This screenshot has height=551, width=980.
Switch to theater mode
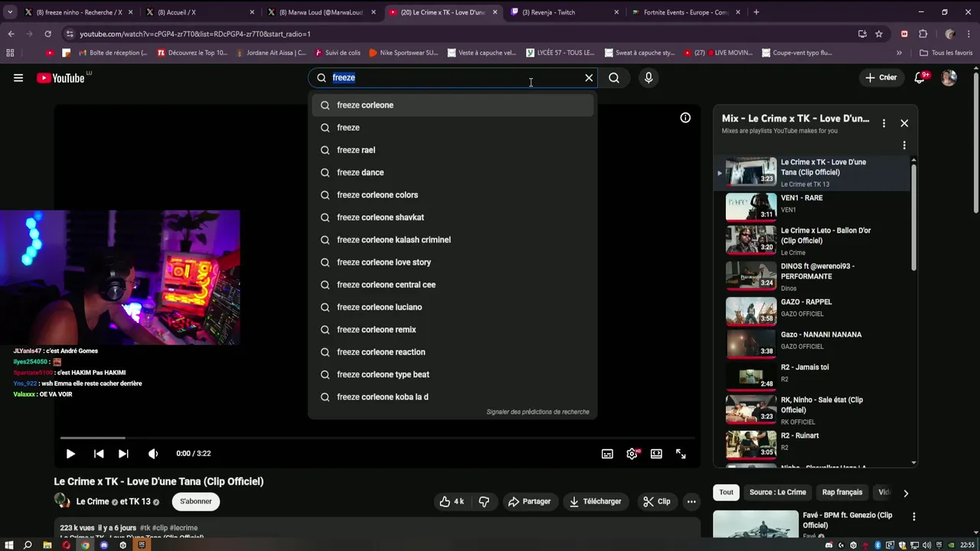[656, 454]
